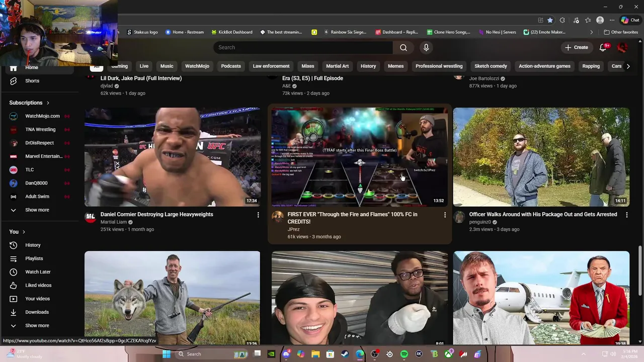Show more subscriptions in sidebar

[x=38, y=210]
